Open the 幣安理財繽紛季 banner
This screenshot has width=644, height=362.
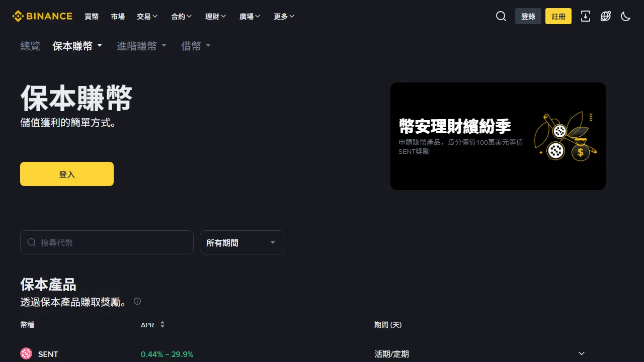click(498, 136)
